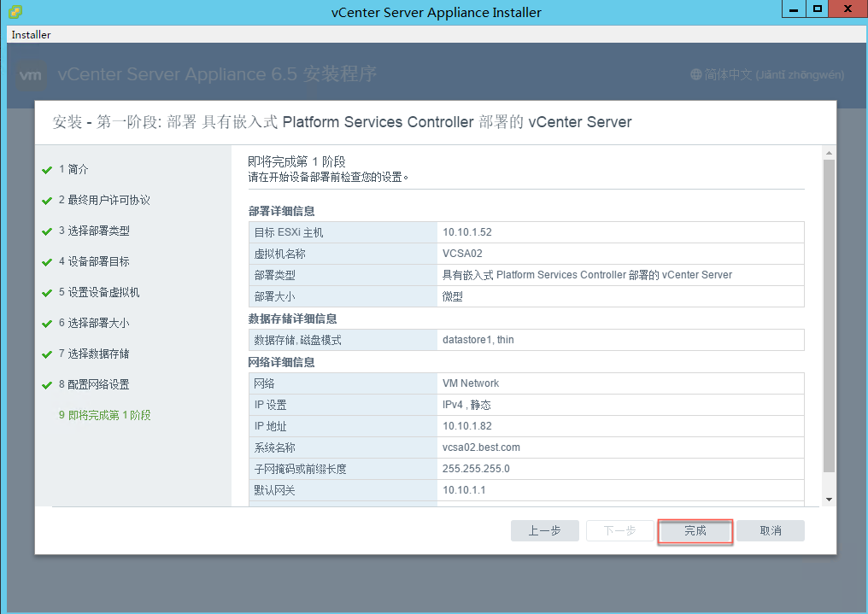Click the globe icon beside 简体中文
Image resolution: width=868 pixels, height=614 pixels.
pyautogui.click(x=695, y=74)
